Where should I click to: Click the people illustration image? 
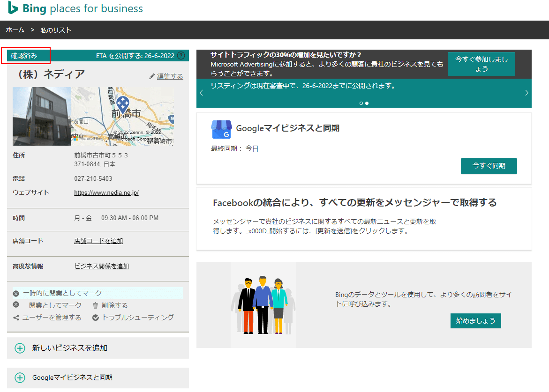(263, 305)
